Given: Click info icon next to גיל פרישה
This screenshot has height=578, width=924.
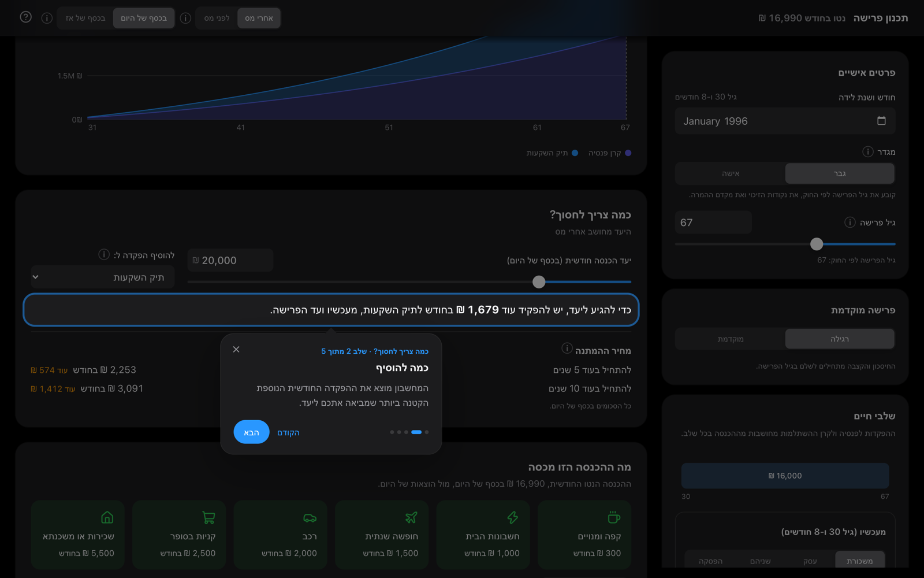Looking at the screenshot, I should (x=850, y=222).
